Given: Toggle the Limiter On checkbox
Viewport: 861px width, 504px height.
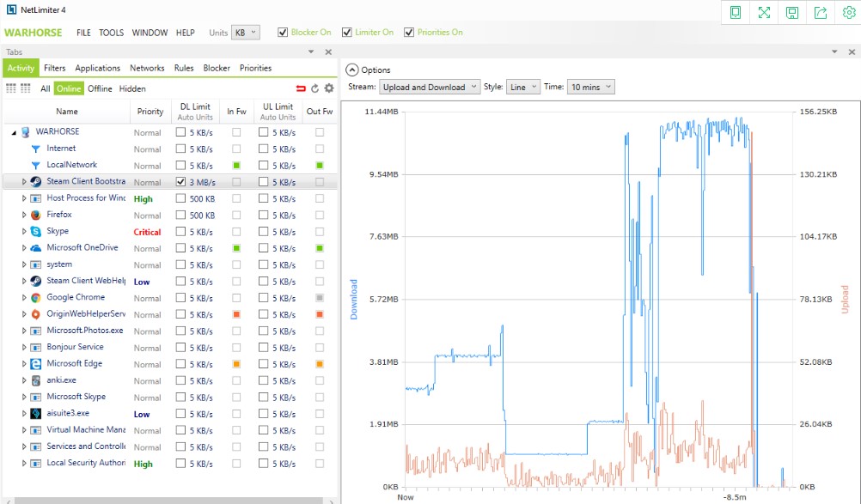Looking at the screenshot, I should click(x=347, y=33).
